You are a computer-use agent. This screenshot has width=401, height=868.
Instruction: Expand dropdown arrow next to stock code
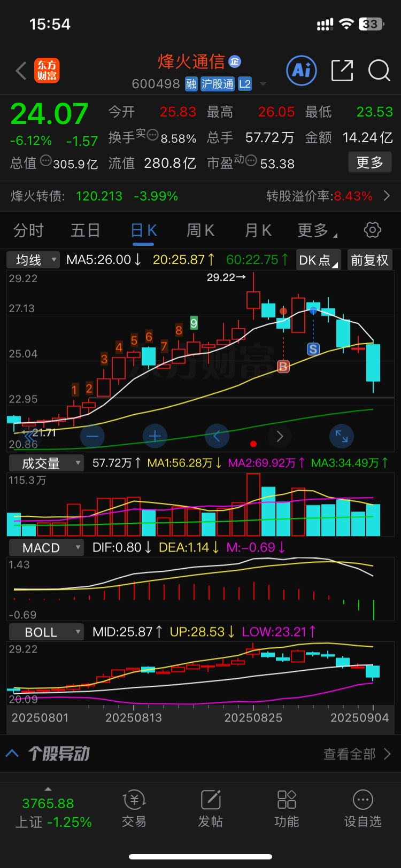point(263,84)
